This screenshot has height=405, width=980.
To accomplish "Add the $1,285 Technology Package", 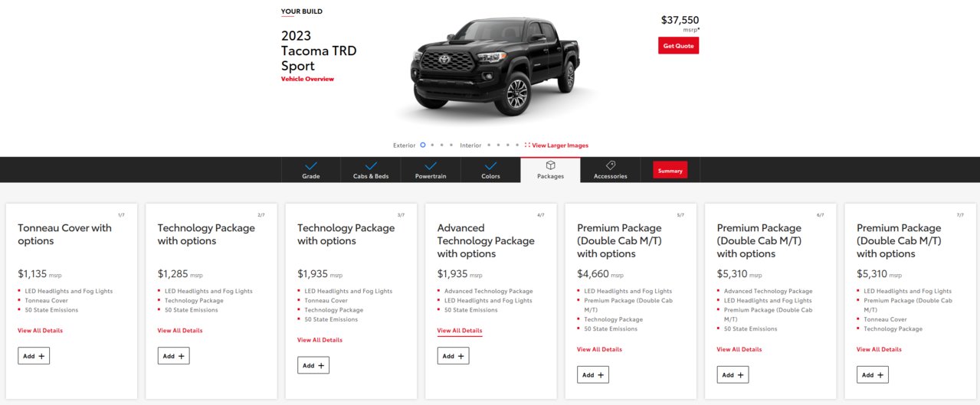I will 173,355.
